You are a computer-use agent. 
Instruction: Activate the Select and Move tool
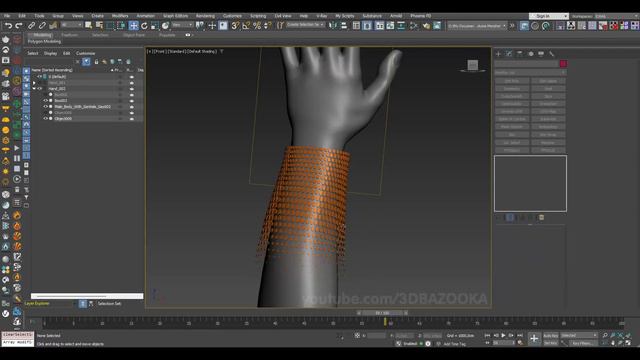click(133, 26)
